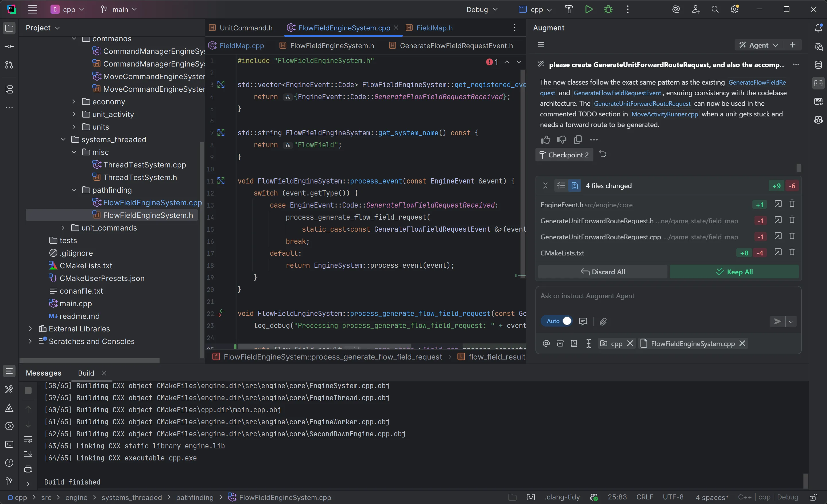Open Database tool window icon
The height and width of the screenshot is (504, 827).
[x=819, y=65]
